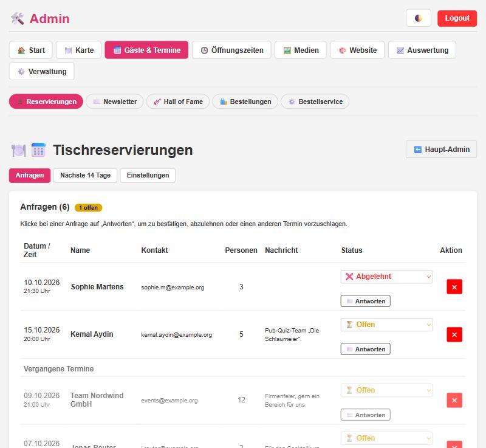Open the Start tab
The width and height of the screenshot is (486, 448).
coord(31,50)
